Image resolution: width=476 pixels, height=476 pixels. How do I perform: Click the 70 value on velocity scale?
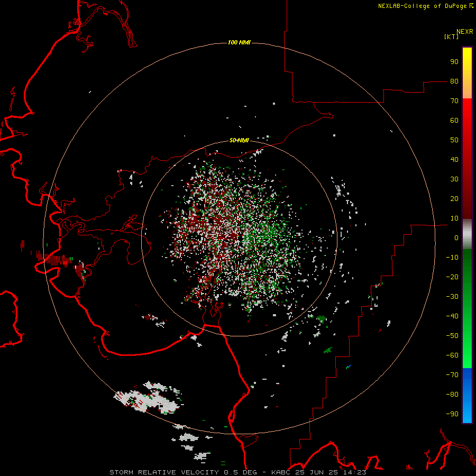pos(454,101)
